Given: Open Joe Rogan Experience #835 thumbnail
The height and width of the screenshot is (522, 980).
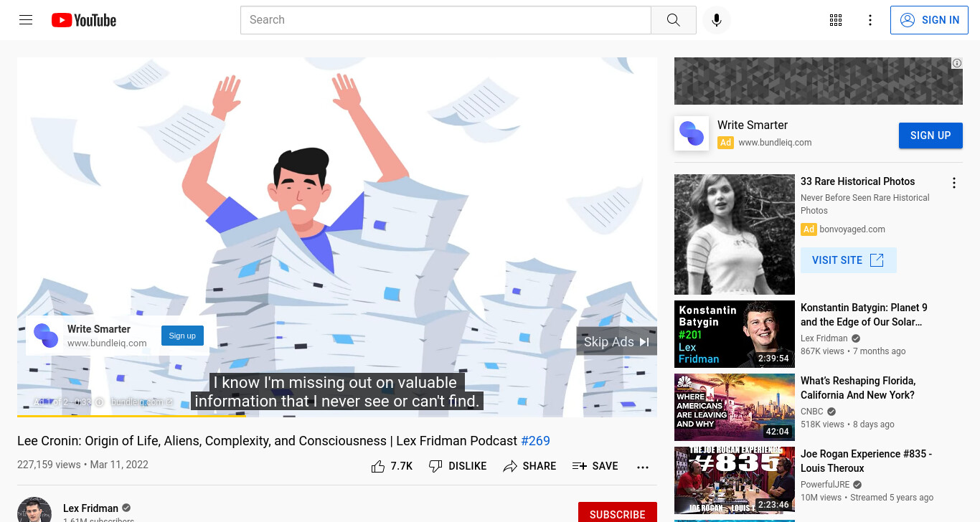Looking at the screenshot, I should pyautogui.click(x=735, y=480).
